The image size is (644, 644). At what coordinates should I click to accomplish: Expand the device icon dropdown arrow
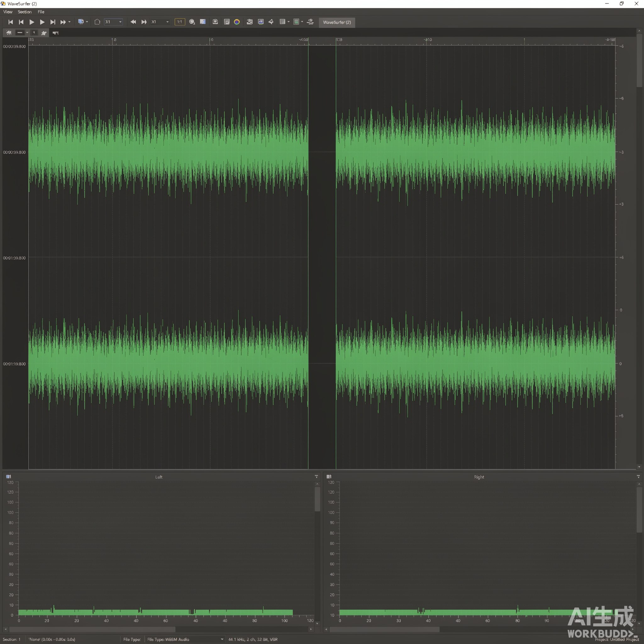pos(87,22)
